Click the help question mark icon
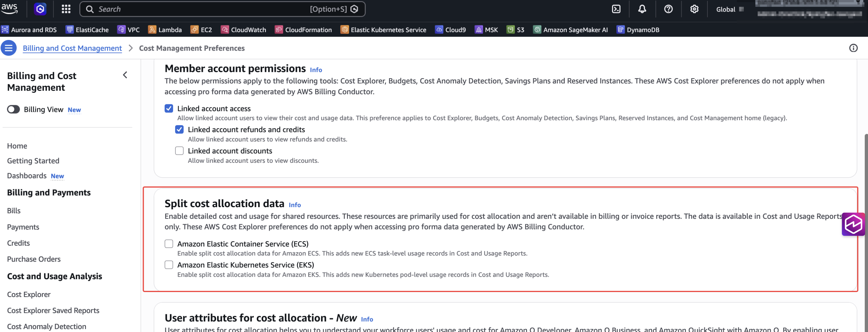The width and height of the screenshot is (868, 332). point(668,9)
